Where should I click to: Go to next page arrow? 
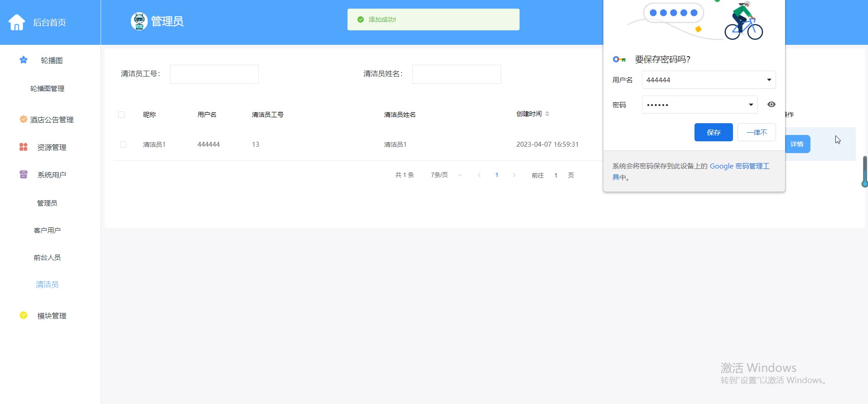pos(514,175)
